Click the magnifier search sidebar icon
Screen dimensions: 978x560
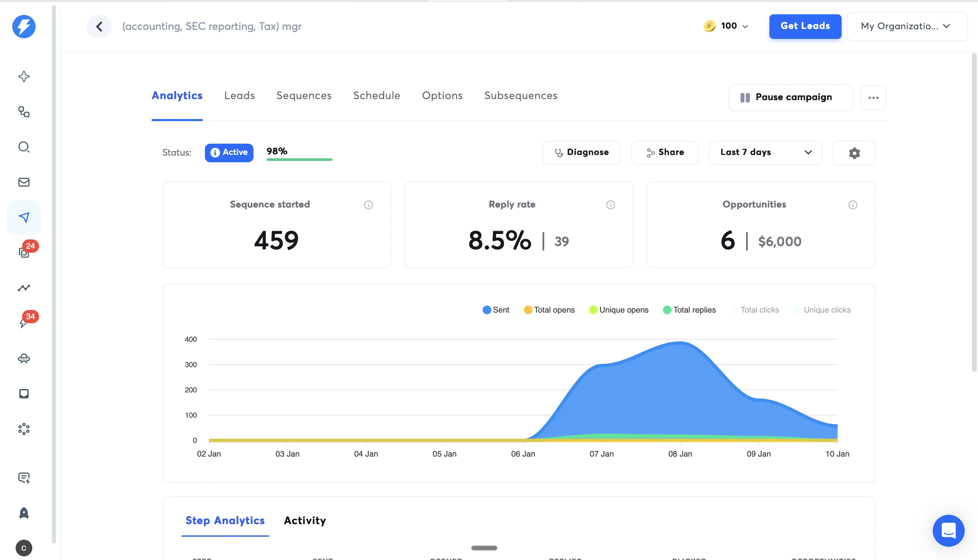pyautogui.click(x=24, y=147)
